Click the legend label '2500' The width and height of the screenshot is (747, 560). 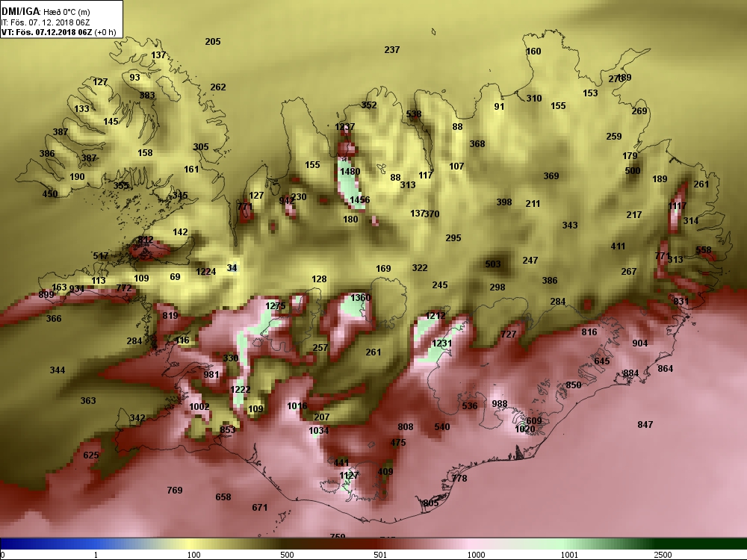pos(663,555)
